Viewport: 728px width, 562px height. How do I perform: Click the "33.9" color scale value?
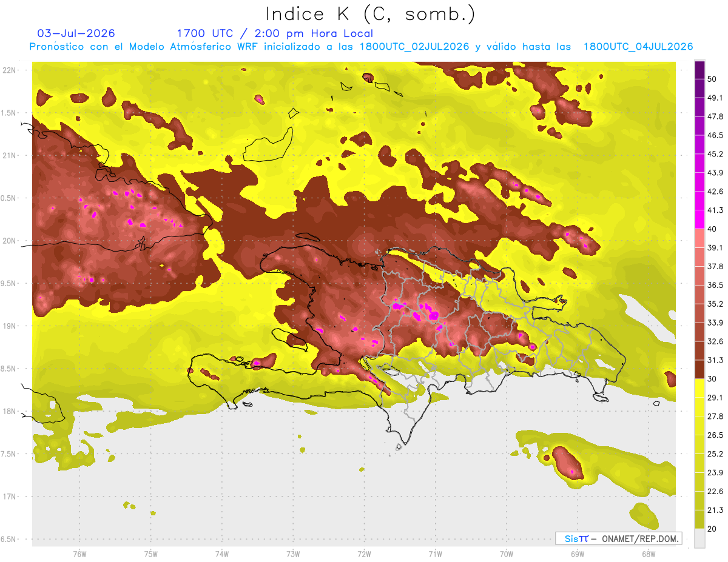pos(715,323)
